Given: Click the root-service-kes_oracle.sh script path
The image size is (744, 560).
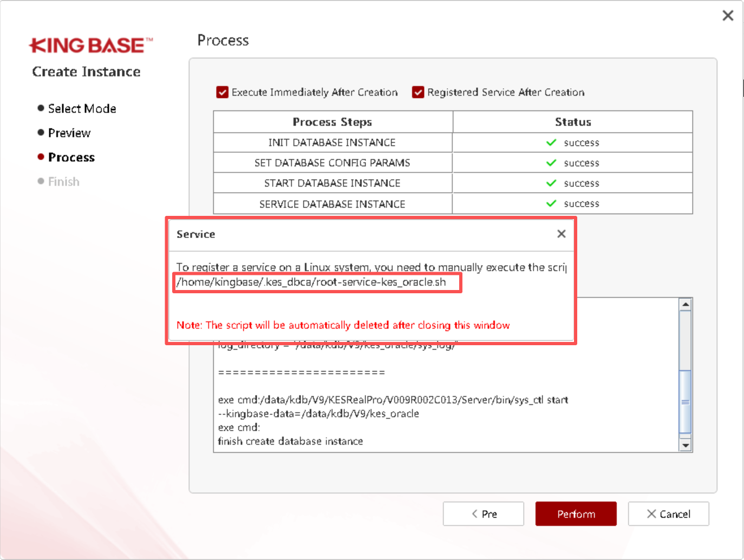Looking at the screenshot, I should coord(311,282).
